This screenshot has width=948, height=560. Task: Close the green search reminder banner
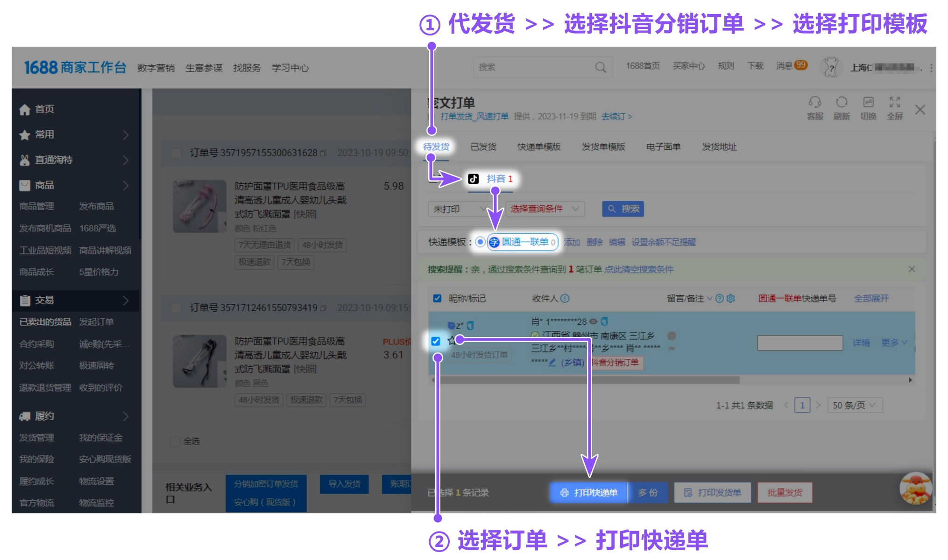912,269
